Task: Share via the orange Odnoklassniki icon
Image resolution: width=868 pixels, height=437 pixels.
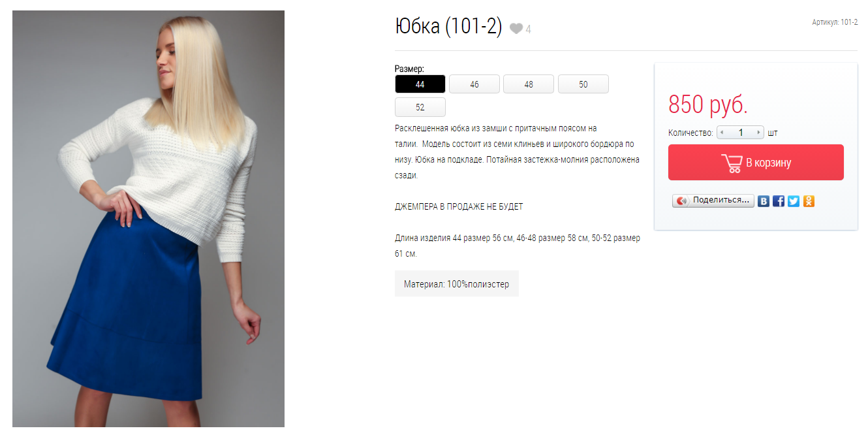Action: click(809, 201)
